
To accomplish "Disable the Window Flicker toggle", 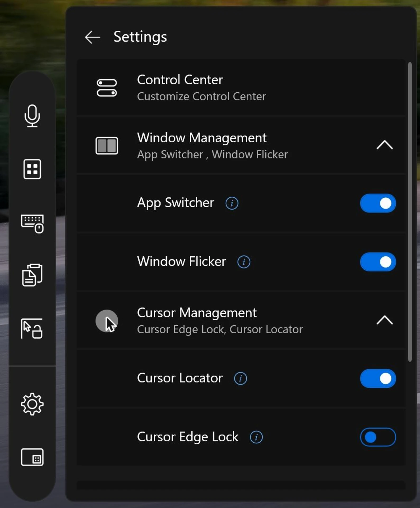I will coord(378,262).
